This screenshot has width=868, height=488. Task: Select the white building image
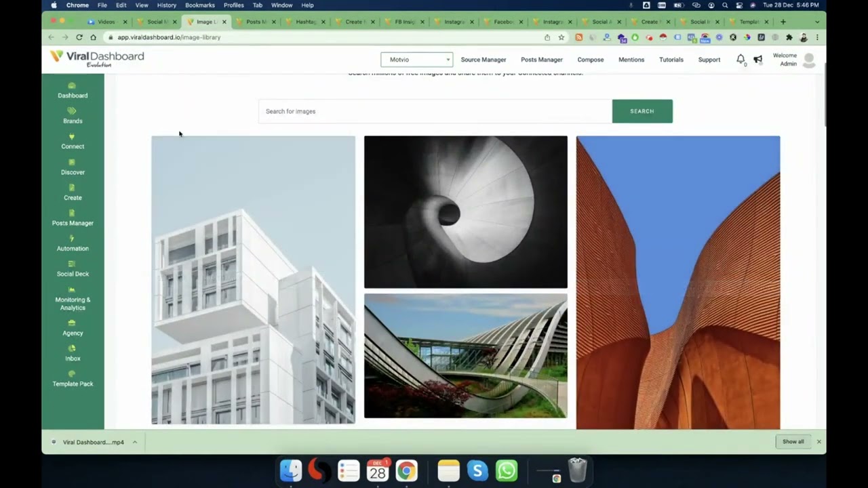point(253,280)
